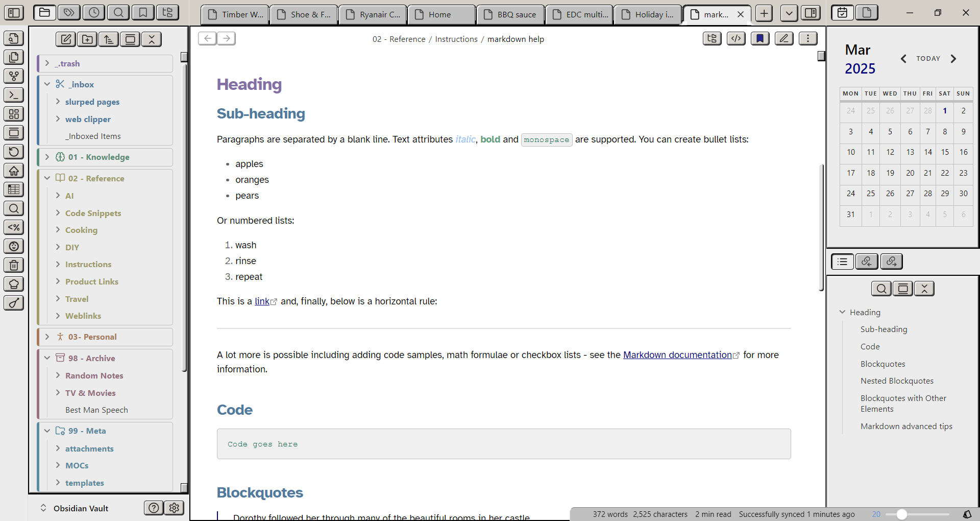The image size is (980, 521).
Task: Click the restore/undo arrow ribbon icon
Action: [x=14, y=152]
